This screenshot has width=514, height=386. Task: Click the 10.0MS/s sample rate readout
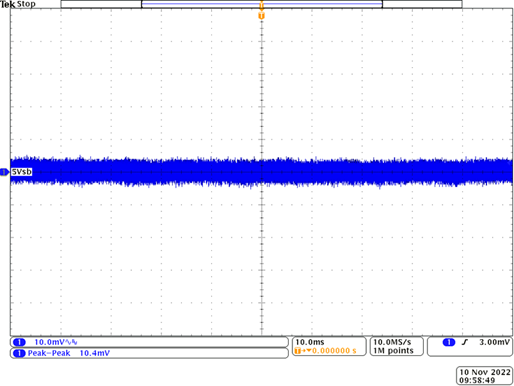[392, 342]
